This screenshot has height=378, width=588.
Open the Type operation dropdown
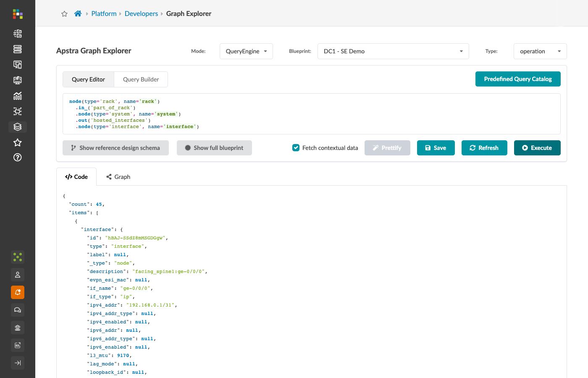[x=540, y=51]
